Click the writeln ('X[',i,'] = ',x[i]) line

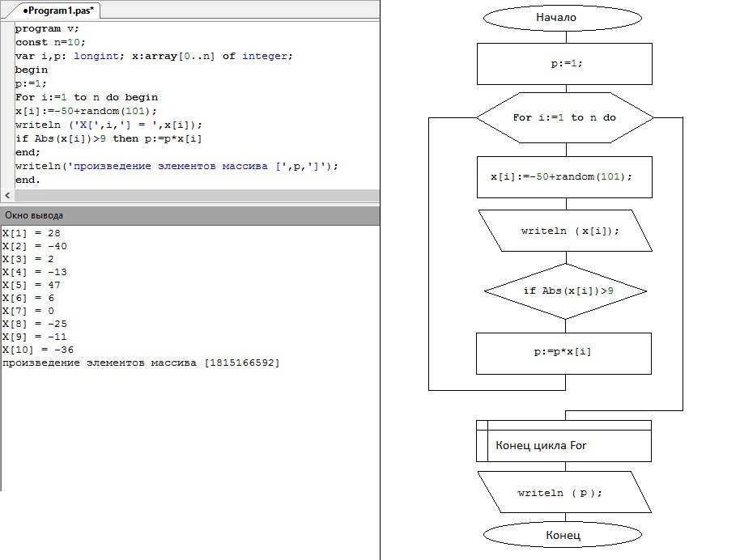tap(108, 125)
